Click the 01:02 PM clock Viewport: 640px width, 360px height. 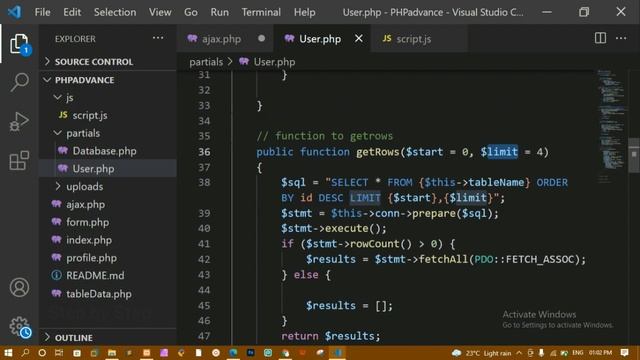click(x=600, y=353)
